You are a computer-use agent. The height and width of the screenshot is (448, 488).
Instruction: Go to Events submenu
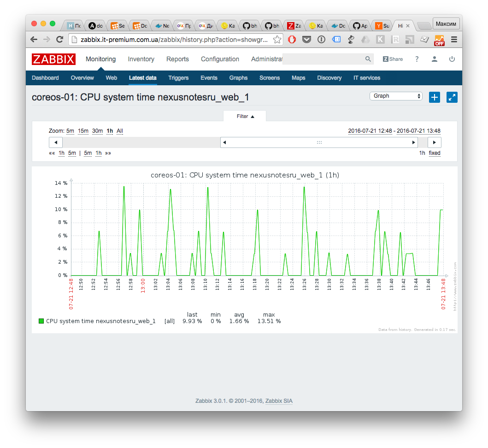click(209, 78)
